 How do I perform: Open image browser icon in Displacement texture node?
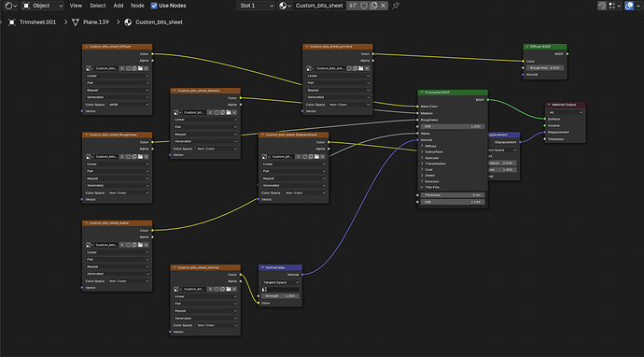click(265, 157)
